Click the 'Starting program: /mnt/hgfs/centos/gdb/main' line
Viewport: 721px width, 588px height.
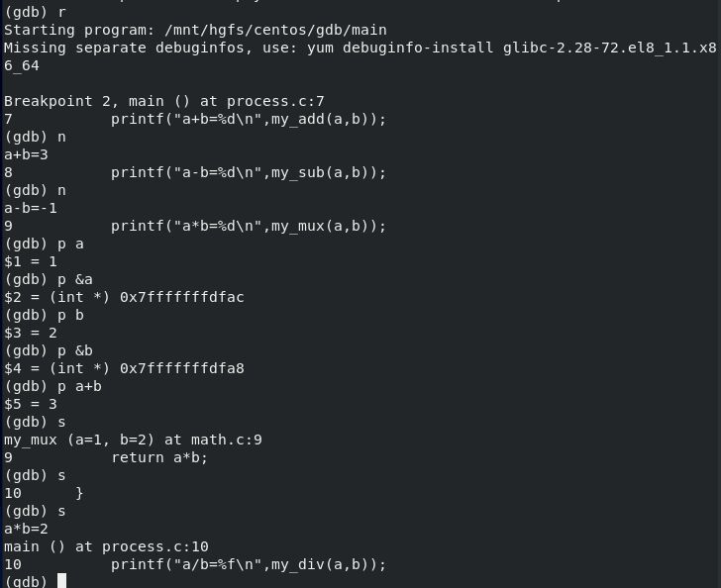click(x=195, y=30)
